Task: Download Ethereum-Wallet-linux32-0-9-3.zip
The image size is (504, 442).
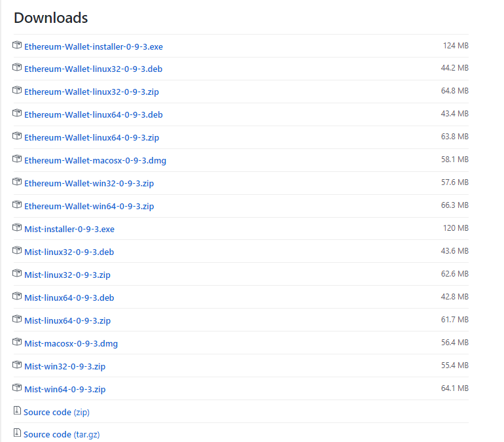Action: point(92,92)
